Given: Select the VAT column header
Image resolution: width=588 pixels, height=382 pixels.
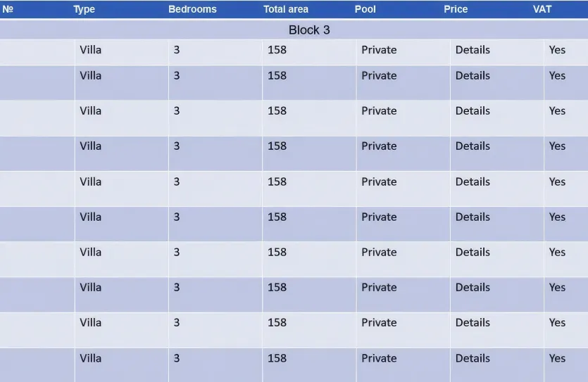Looking at the screenshot, I should (542, 9).
